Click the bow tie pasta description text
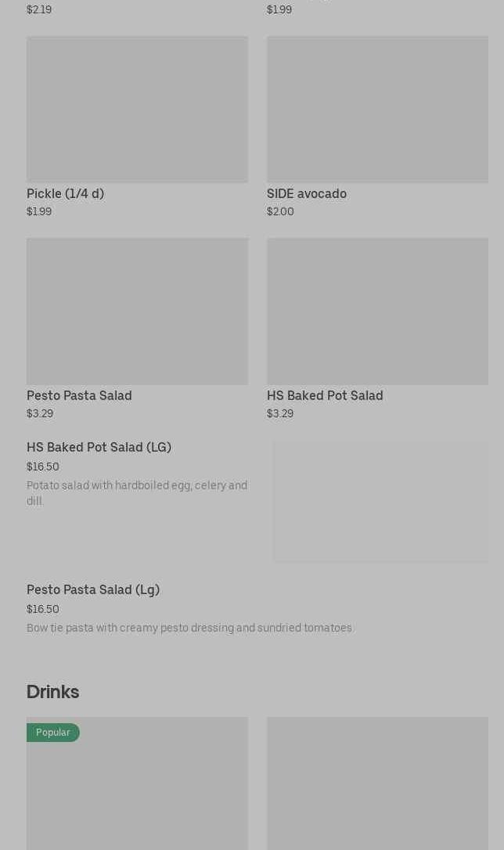The image size is (504, 850). tap(189, 628)
